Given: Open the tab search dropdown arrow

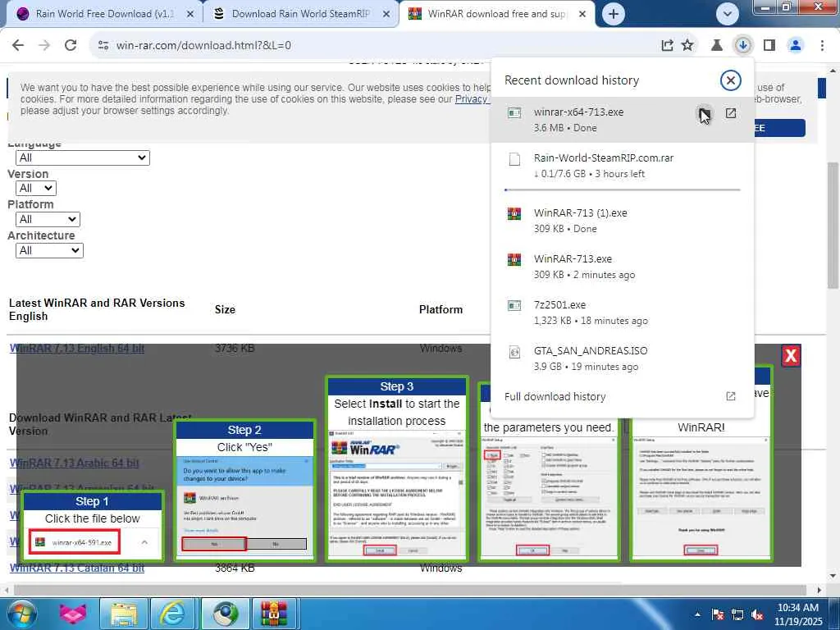Looking at the screenshot, I should (x=727, y=15).
